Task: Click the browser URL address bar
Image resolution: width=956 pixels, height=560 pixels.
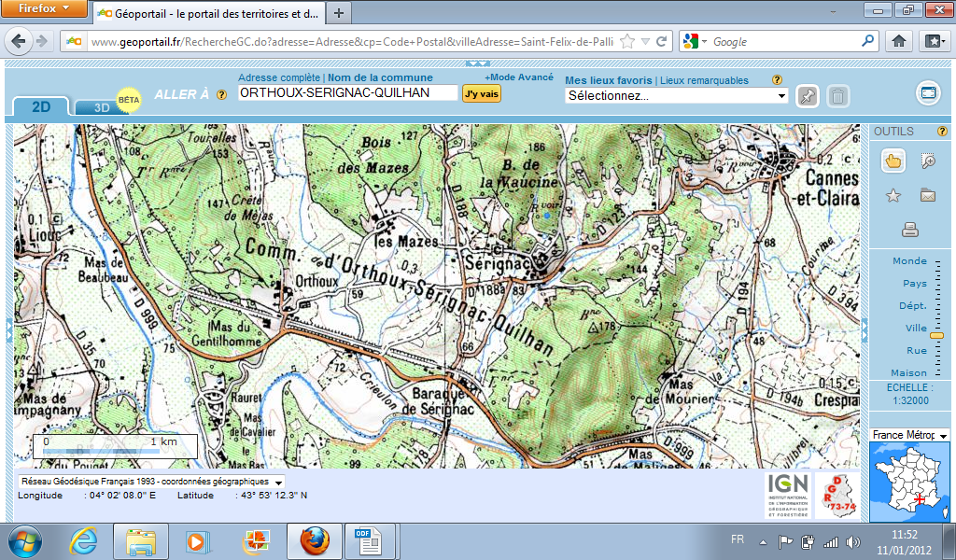Action: 352,41
